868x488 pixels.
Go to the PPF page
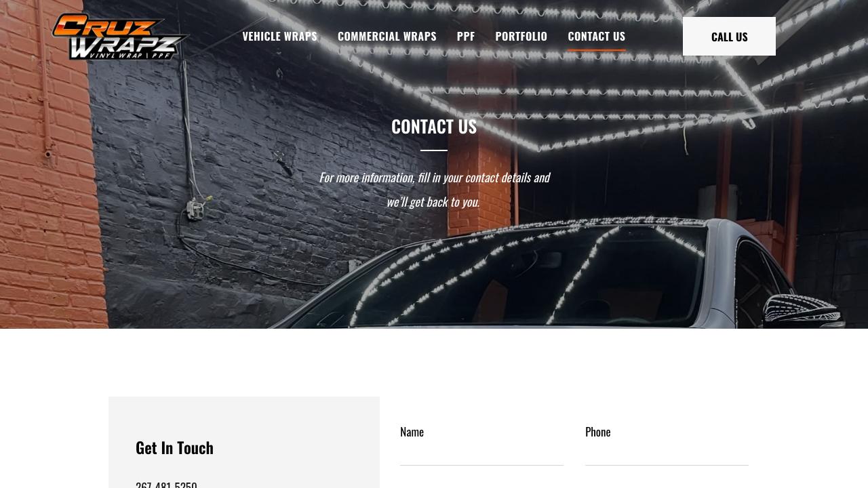click(x=466, y=37)
